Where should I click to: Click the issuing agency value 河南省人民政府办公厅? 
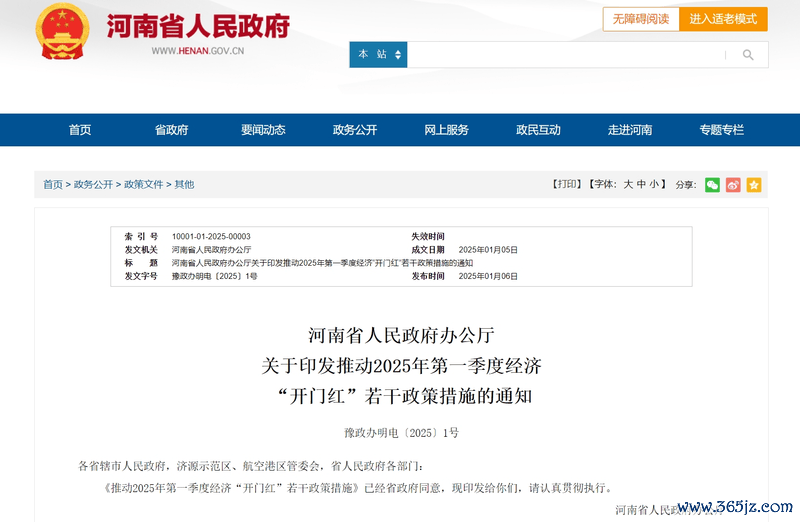(x=211, y=250)
